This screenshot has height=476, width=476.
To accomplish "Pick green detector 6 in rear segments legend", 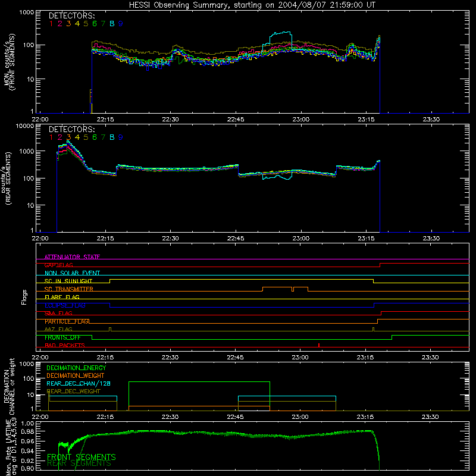I will point(95,137).
